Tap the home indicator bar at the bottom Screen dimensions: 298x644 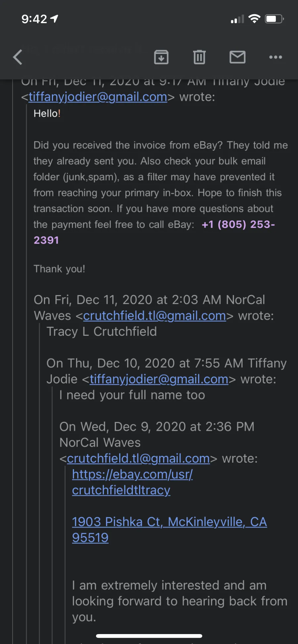(x=149, y=636)
